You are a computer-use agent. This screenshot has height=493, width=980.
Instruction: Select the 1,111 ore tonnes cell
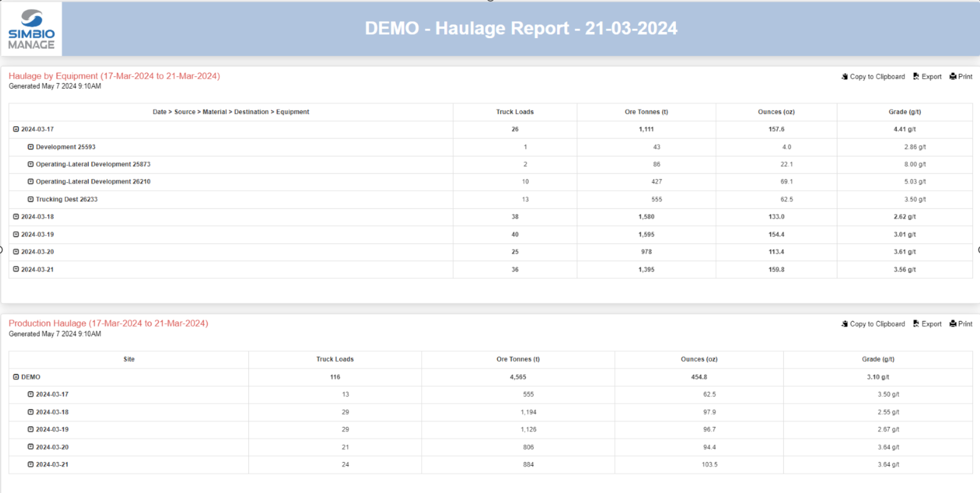click(646, 129)
